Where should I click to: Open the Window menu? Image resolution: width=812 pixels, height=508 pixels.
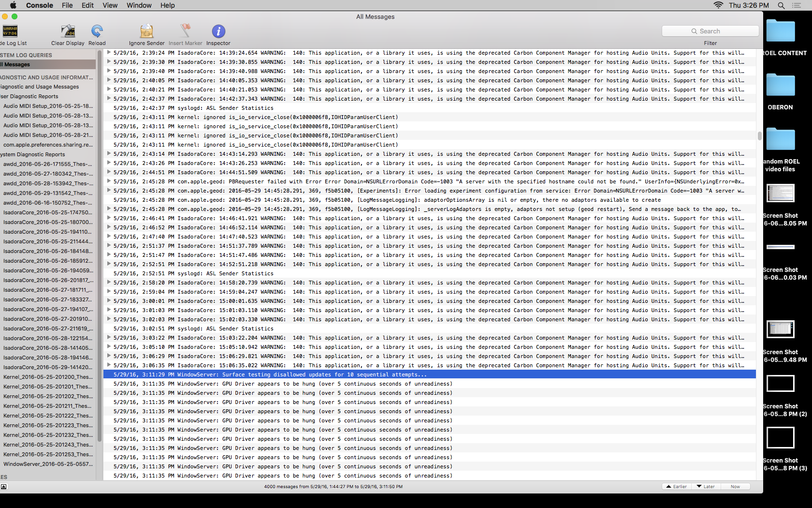tap(139, 5)
